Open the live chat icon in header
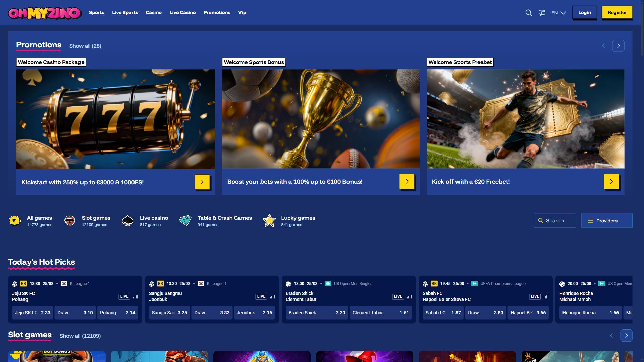The height and width of the screenshot is (362, 644). [542, 13]
